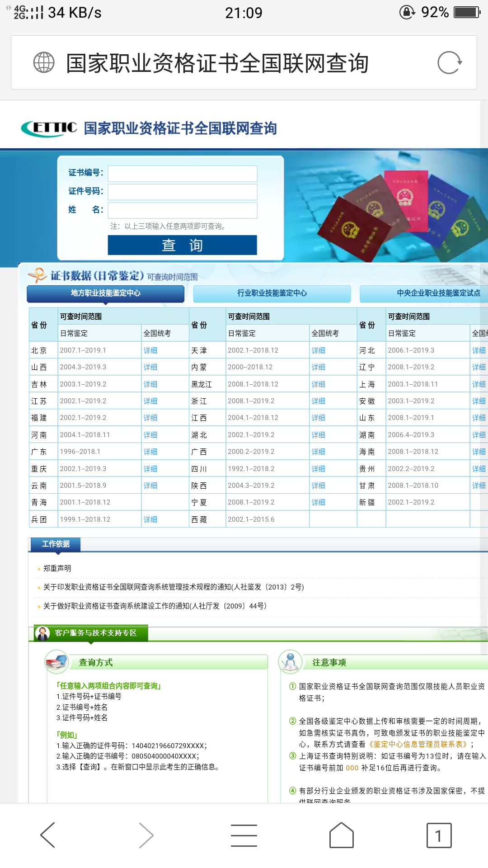Open 详细 link for 四川
488x868 pixels.
pos(319,469)
